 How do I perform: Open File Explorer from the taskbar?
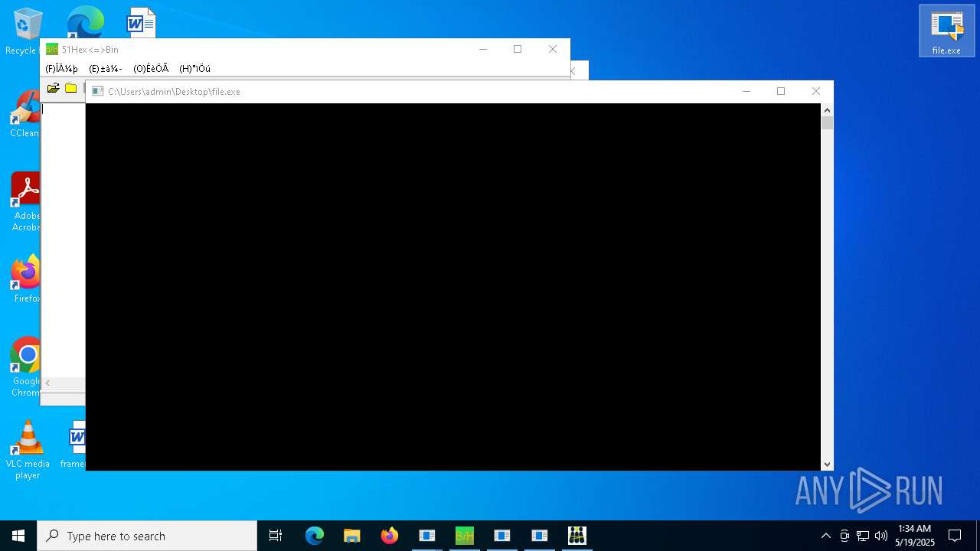(351, 536)
